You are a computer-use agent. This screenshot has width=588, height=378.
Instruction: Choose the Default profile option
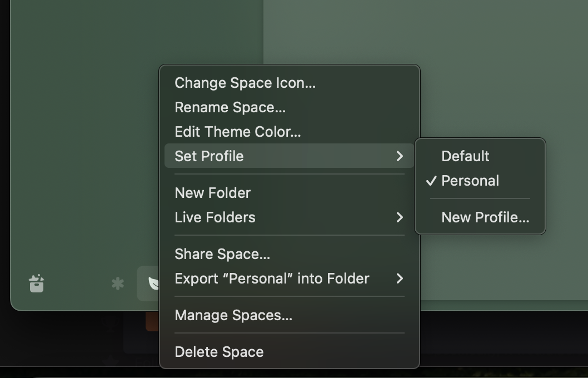point(465,156)
